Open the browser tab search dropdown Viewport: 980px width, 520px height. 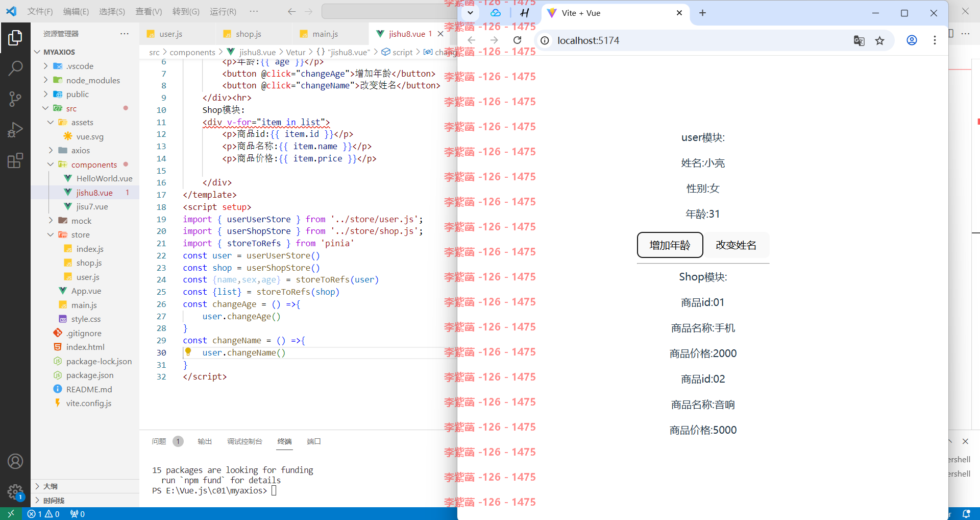click(x=470, y=13)
